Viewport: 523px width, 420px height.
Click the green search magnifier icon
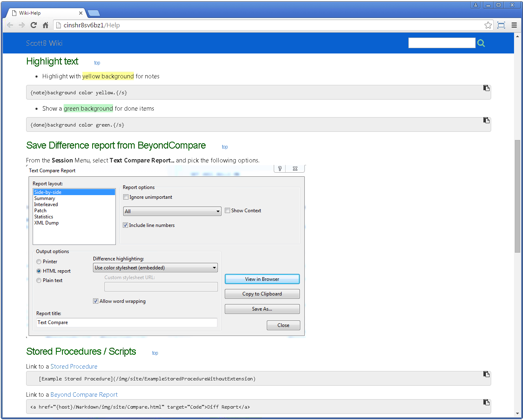[481, 43]
